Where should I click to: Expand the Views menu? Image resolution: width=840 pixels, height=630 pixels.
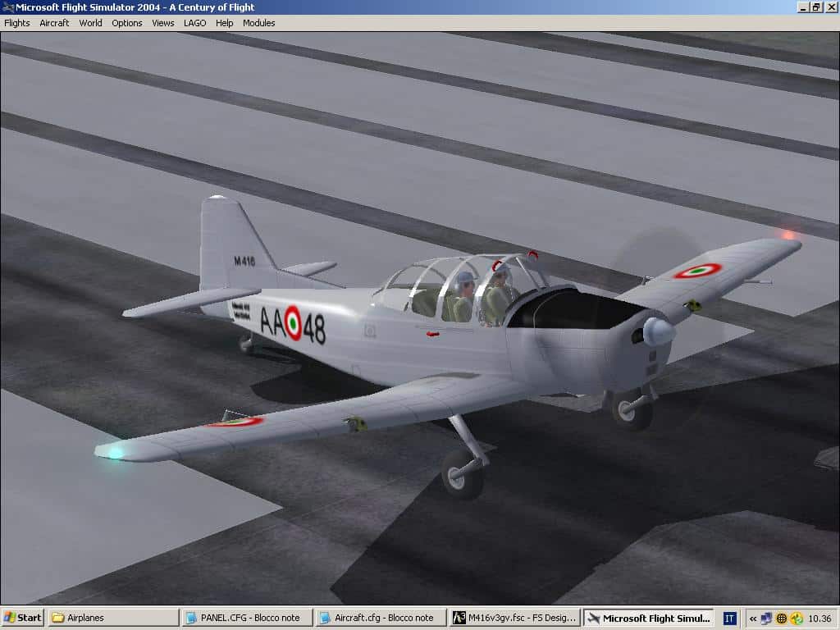[162, 23]
